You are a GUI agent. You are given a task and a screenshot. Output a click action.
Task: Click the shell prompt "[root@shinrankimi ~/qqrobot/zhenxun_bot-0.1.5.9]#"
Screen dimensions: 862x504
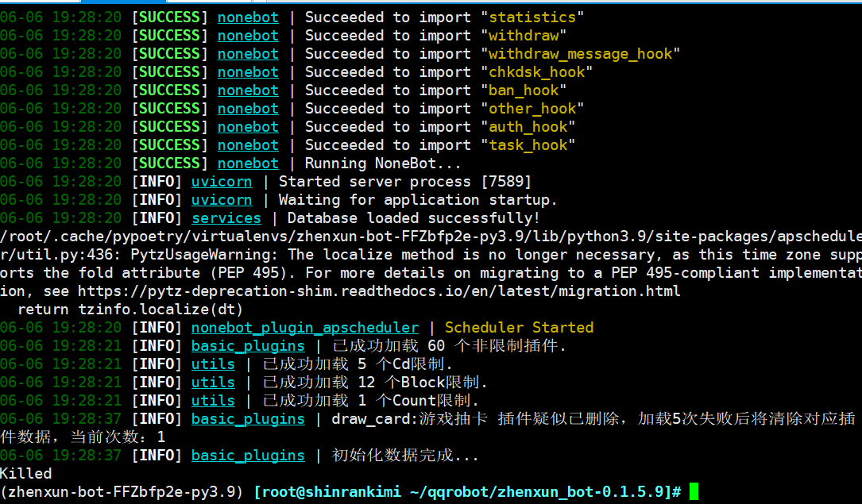pos(468,492)
